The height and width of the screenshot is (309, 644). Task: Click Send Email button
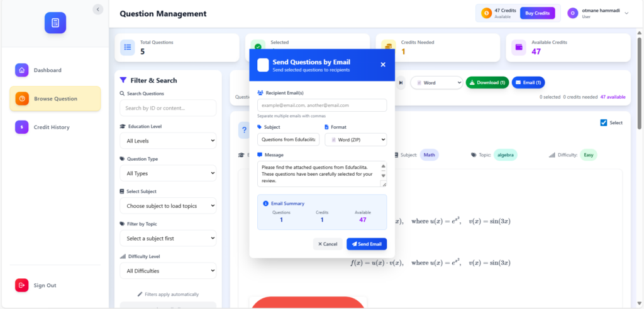pyautogui.click(x=367, y=244)
